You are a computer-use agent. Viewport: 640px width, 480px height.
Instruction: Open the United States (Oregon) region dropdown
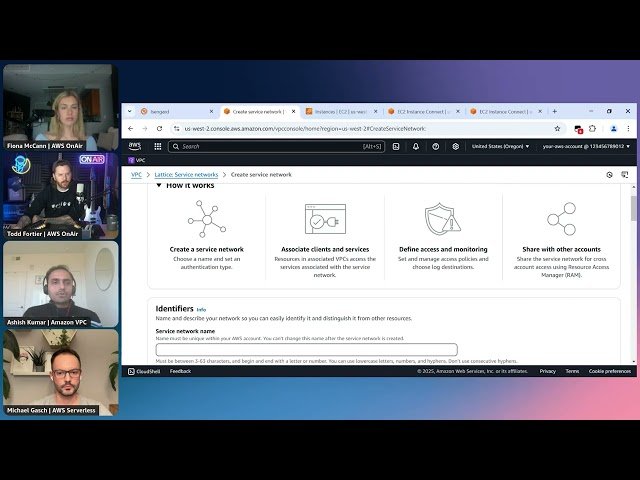[x=500, y=146]
